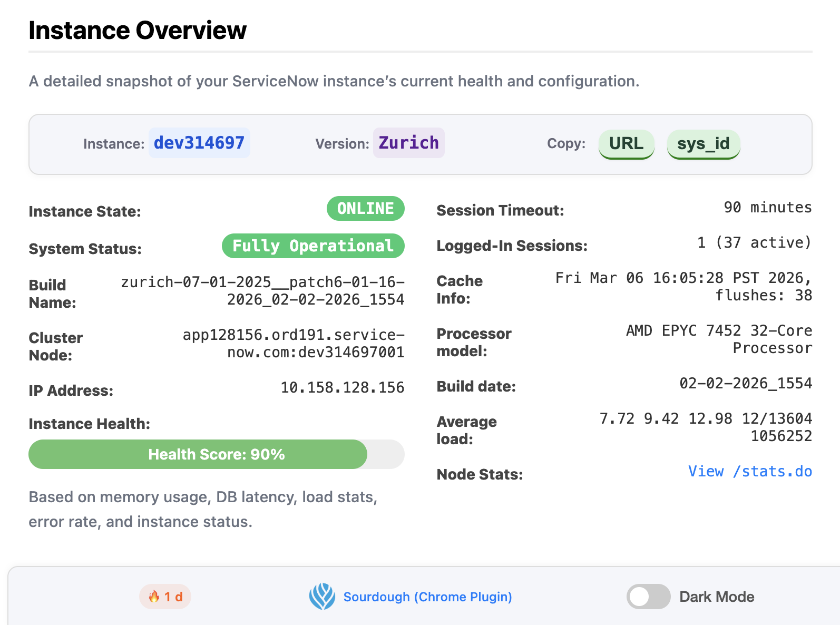
Task: Copy the sys_id
Action: pyautogui.click(x=704, y=144)
